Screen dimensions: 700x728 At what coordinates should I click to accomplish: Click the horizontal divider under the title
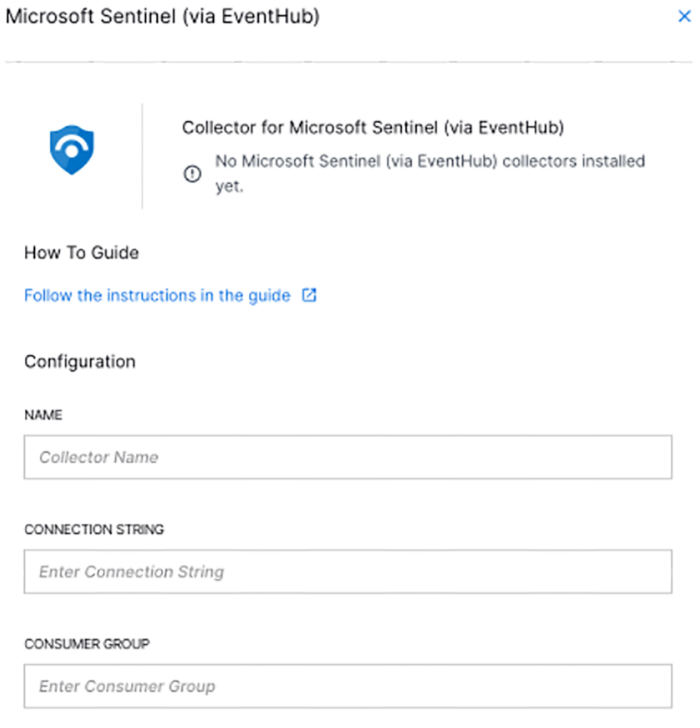coord(349,63)
